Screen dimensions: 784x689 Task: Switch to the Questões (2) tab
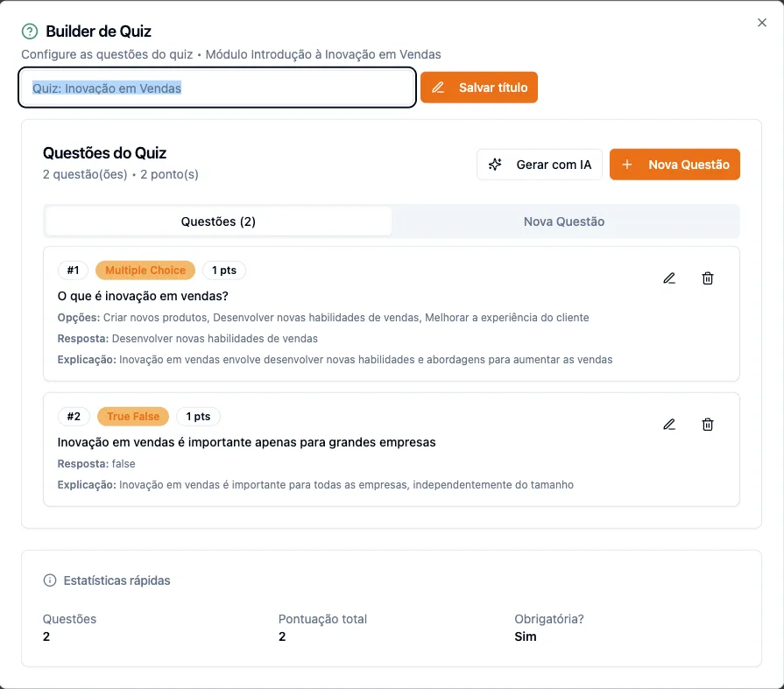pyautogui.click(x=217, y=221)
